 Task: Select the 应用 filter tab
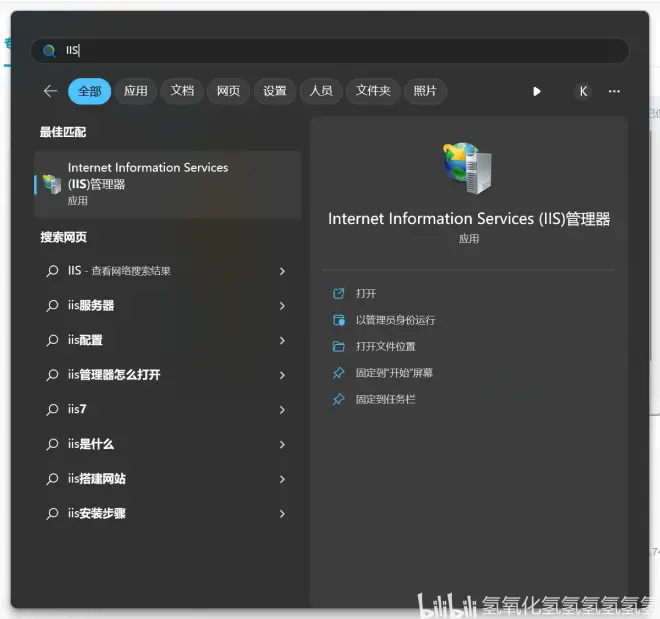[x=136, y=91]
